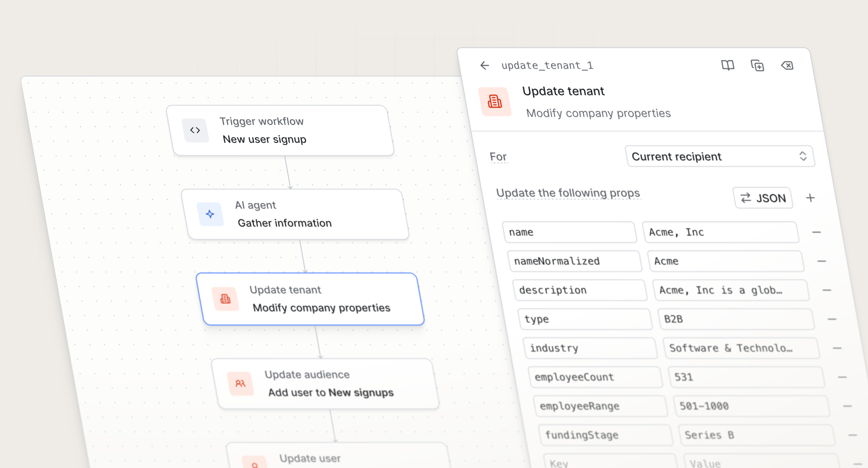The width and height of the screenshot is (868, 468).
Task: Select the Update audience workflow node
Action: 325,384
